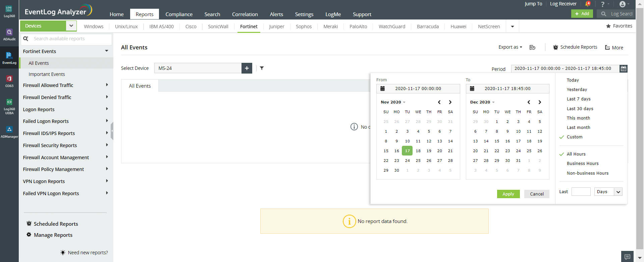The image size is (644, 262).
Task: Go to previous month in Dec 2020 calendar
Action: point(529,102)
